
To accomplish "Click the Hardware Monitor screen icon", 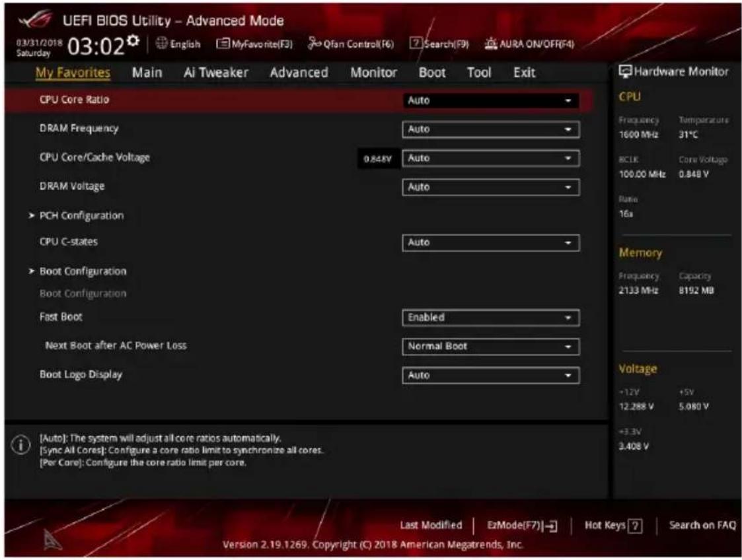I will click(x=625, y=71).
